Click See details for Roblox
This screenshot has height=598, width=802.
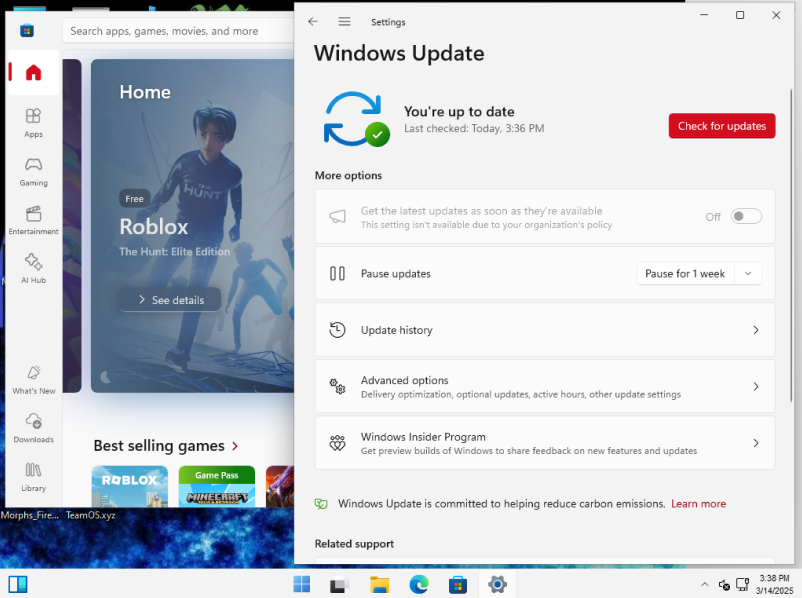[x=170, y=300]
